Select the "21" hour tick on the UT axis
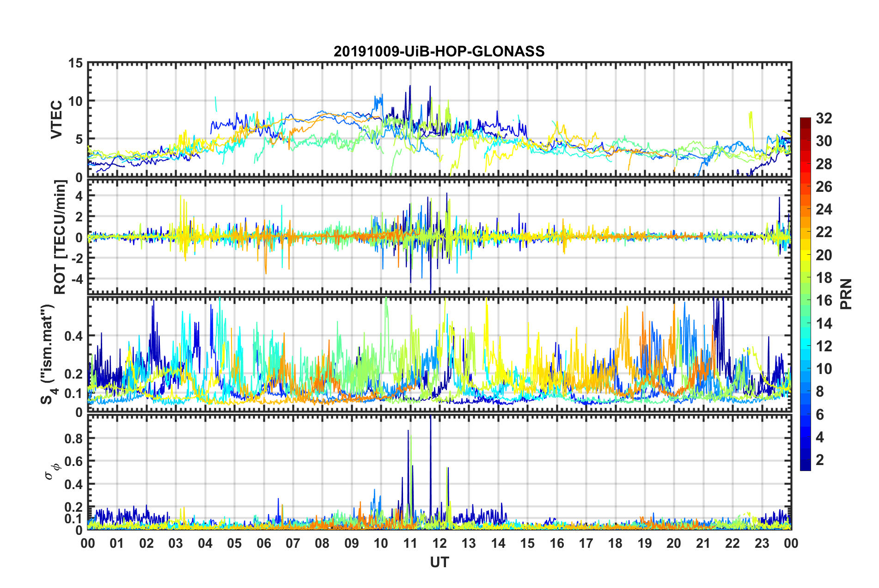Screen dimensions: 879x588 (x=703, y=543)
